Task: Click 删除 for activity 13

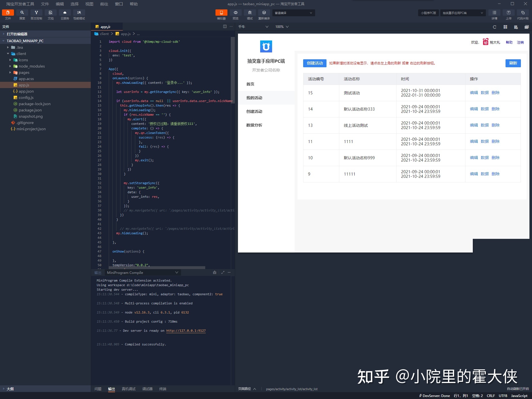Action: [495, 125]
